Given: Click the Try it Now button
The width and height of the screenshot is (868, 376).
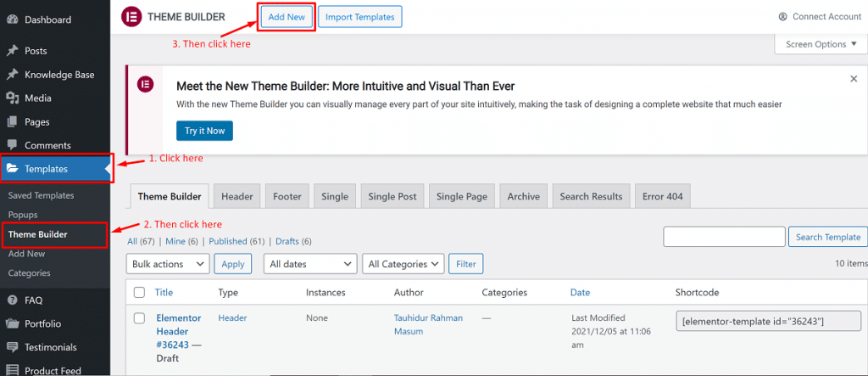Looking at the screenshot, I should (205, 131).
